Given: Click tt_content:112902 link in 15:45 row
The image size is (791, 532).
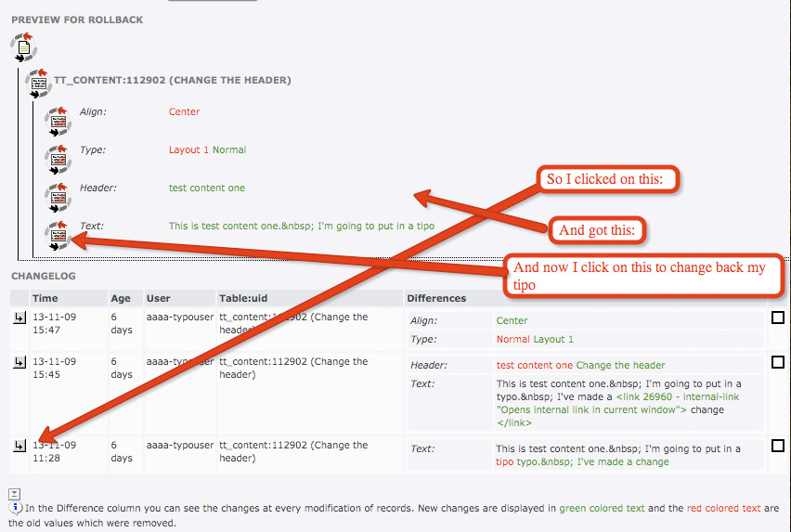Looking at the screenshot, I should [292, 368].
